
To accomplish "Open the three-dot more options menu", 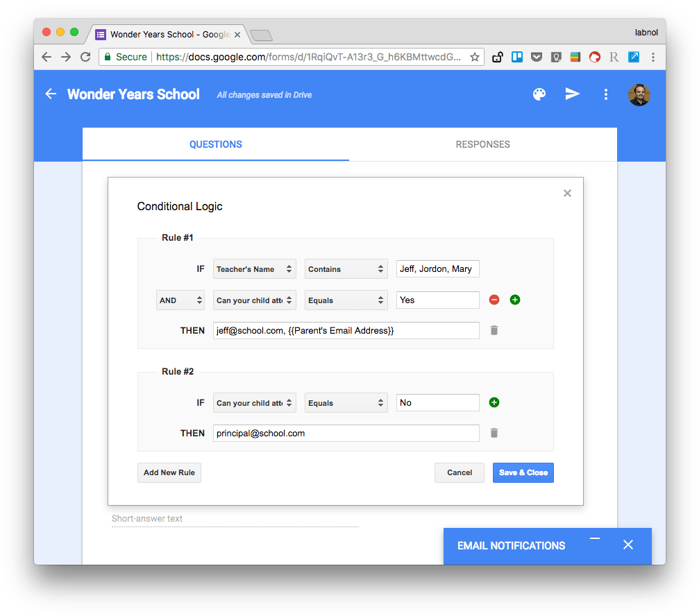I will point(605,94).
